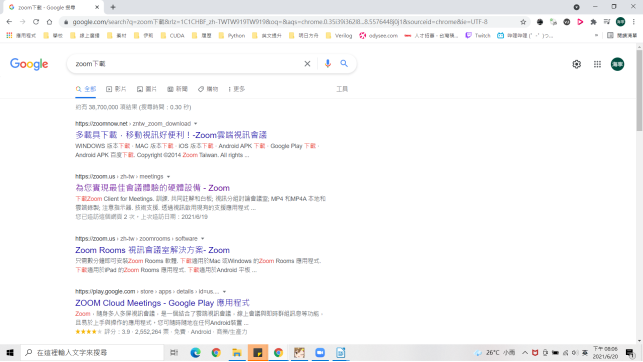This screenshot has width=643, height=362.
Task: Select the All results tab
Action: coord(86,89)
